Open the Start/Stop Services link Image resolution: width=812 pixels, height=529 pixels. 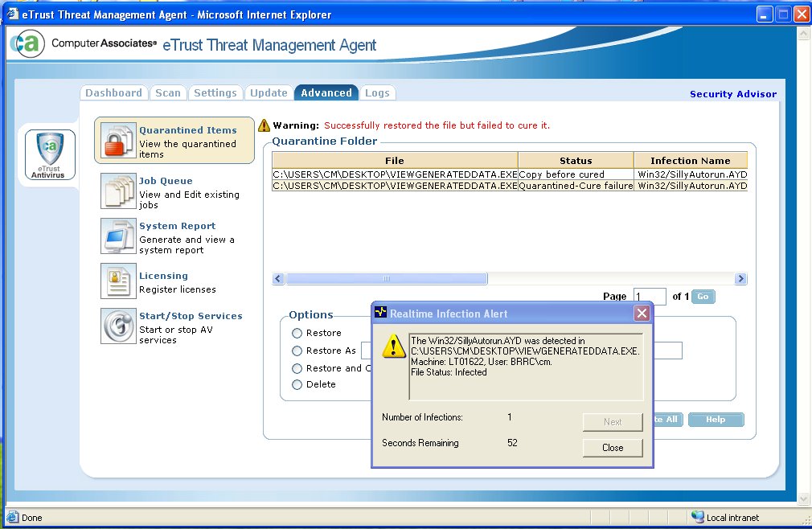191,316
